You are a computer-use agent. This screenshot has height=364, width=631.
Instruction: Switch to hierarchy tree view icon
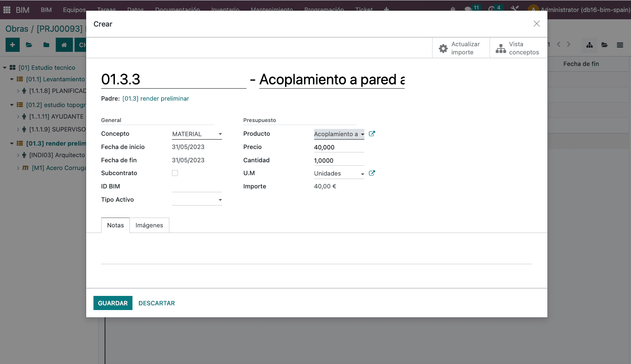589,45
